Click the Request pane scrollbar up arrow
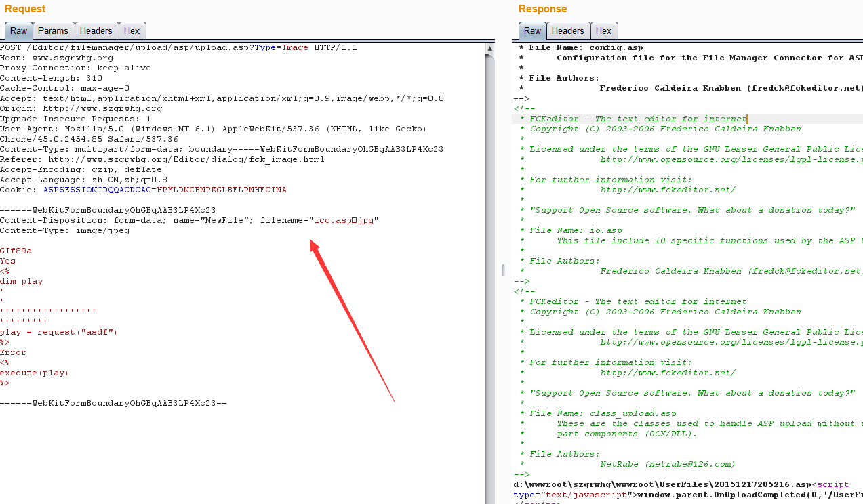Image resolution: width=863 pixels, height=504 pixels. click(x=489, y=49)
